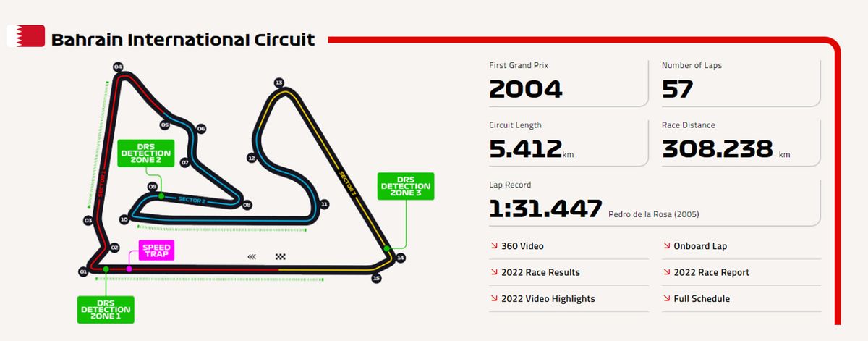View 2022 Race Results
This screenshot has width=868, height=341.
tap(540, 272)
